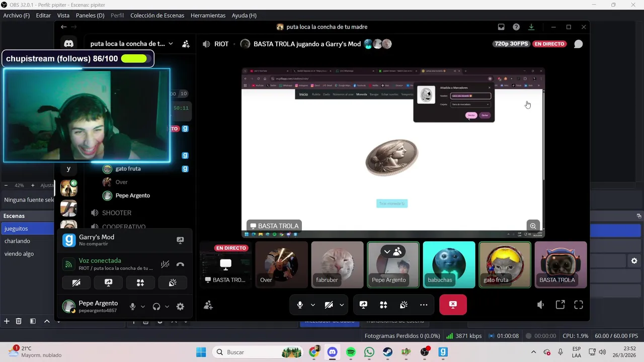Share Garry's Mod screen icon in the activity panel
Image resolution: width=644 pixels, height=362 pixels.
pyautogui.click(x=180, y=240)
